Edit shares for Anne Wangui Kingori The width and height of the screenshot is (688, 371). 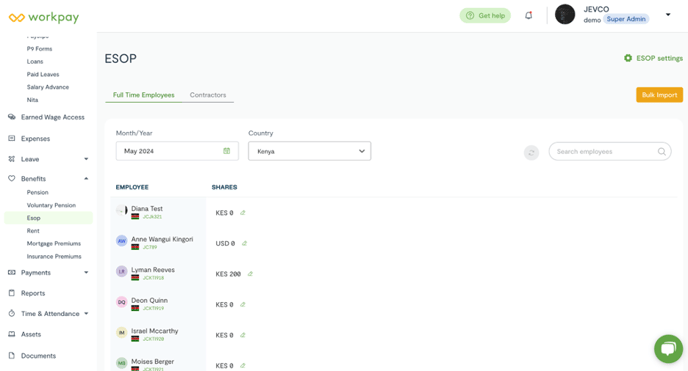click(x=244, y=243)
